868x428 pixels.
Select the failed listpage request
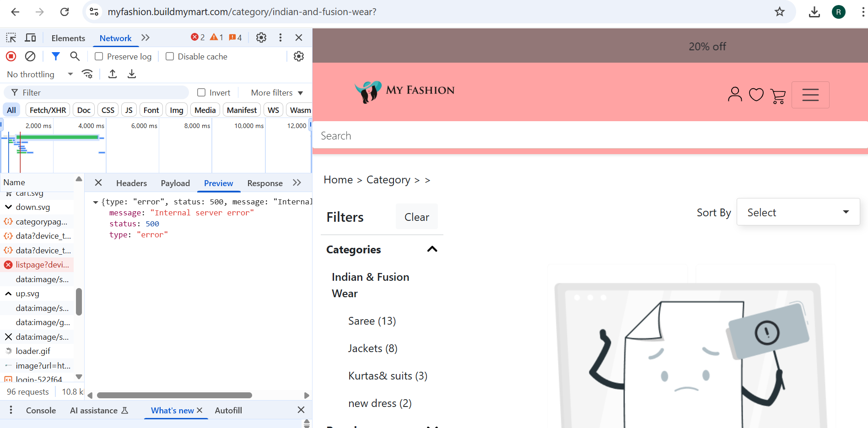(37, 265)
